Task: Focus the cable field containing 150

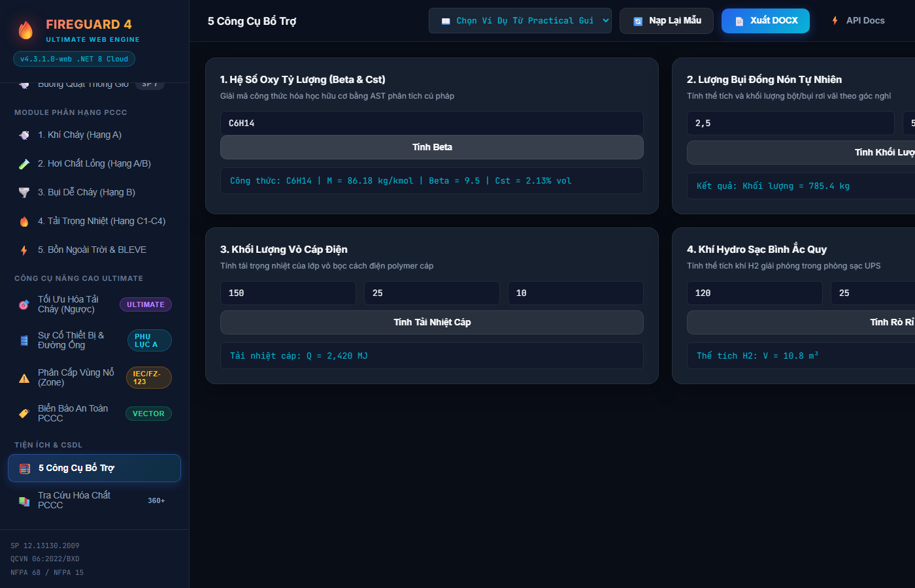Action: pyautogui.click(x=288, y=293)
